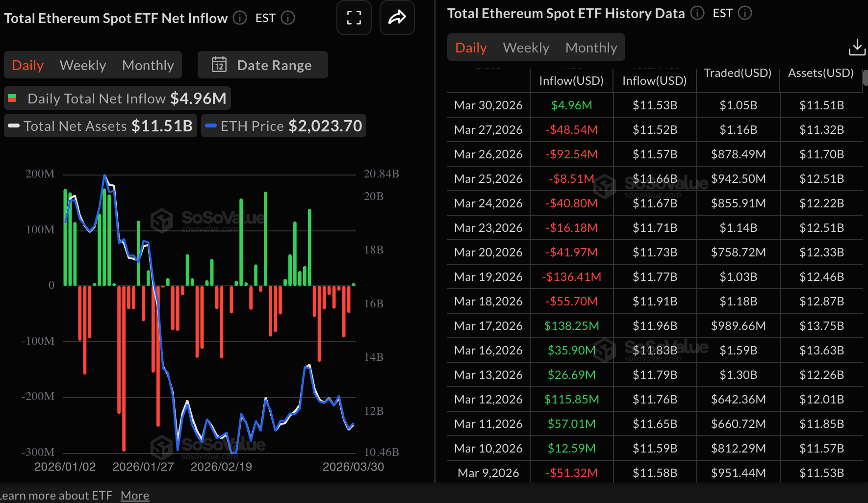The height and width of the screenshot is (503, 868).
Task: Click info icon next to history EST label
Action: [744, 13]
